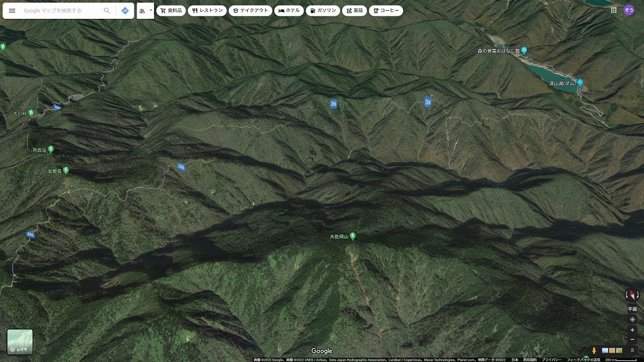Viewport: 644px width, 362px height.
Task: Select the レストラン category chip
Action: 207,11
